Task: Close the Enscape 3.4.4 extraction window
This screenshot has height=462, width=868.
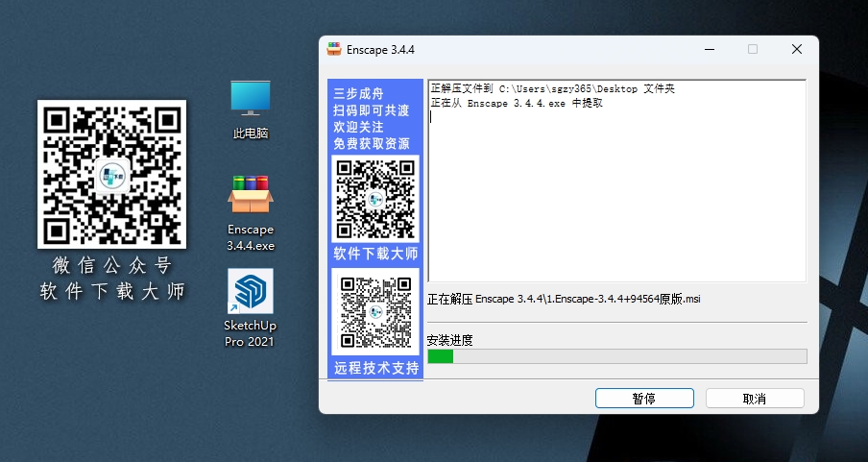Action: 797,49
